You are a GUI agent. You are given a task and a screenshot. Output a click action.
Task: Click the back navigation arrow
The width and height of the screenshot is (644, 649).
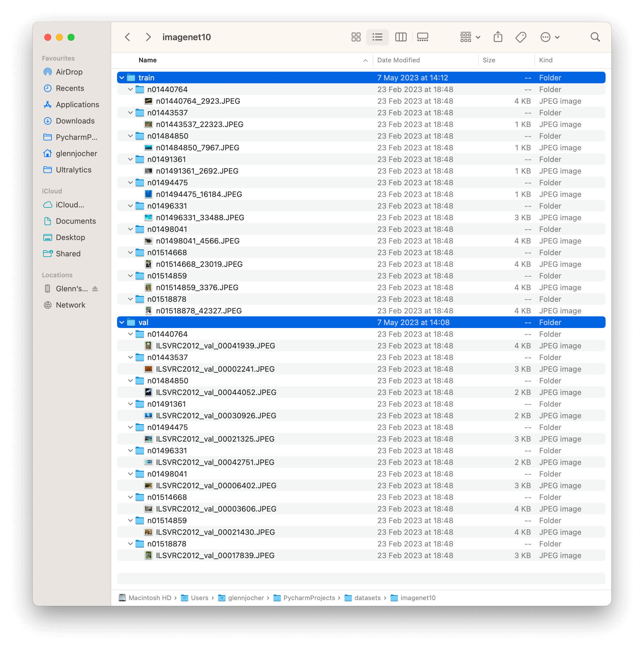[128, 37]
